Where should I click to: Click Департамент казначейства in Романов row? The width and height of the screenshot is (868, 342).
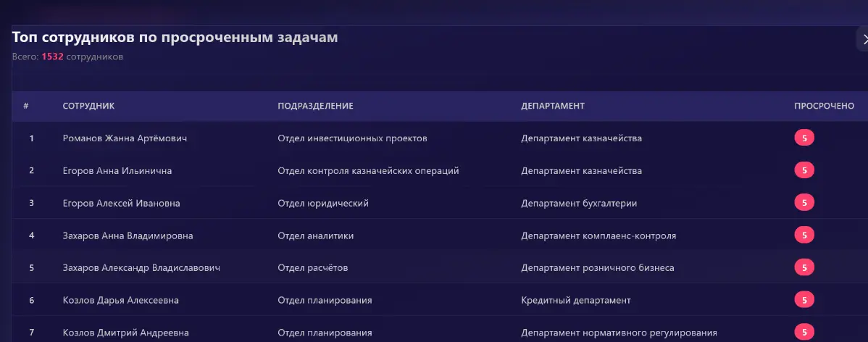pos(581,138)
